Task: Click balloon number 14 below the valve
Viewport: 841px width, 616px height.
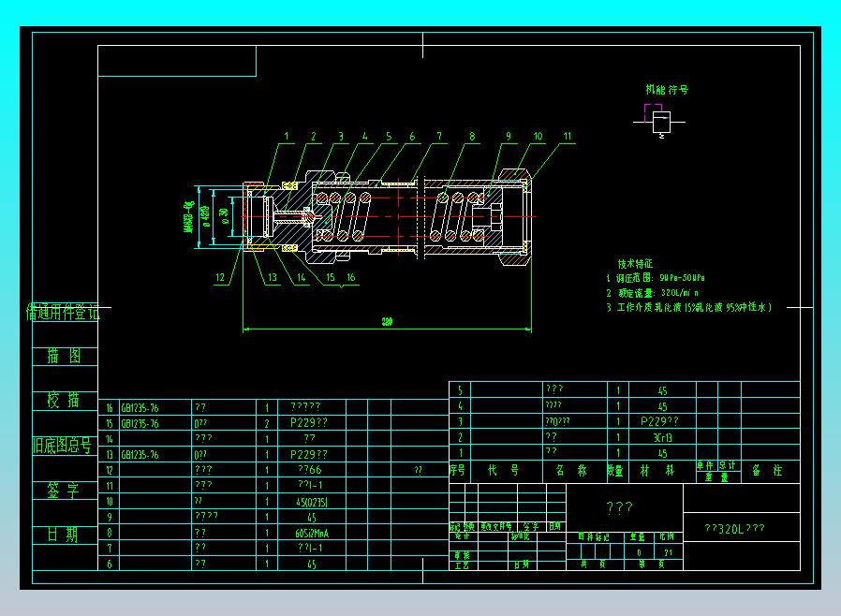Action: 301,277
